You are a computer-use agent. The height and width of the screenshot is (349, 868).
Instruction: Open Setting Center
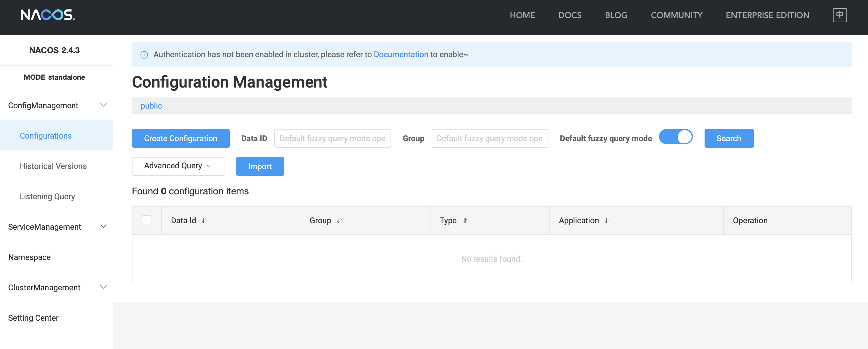pyautogui.click(x=33, y=318)
